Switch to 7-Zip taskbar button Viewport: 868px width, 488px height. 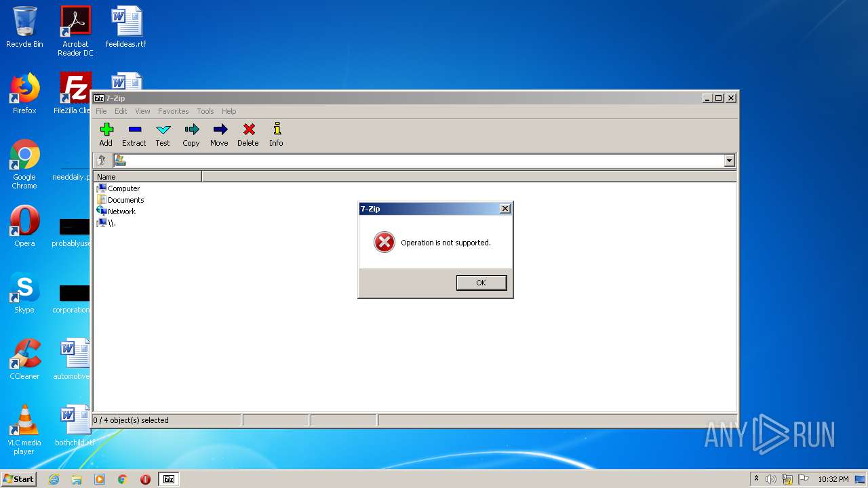click(169, 479)
